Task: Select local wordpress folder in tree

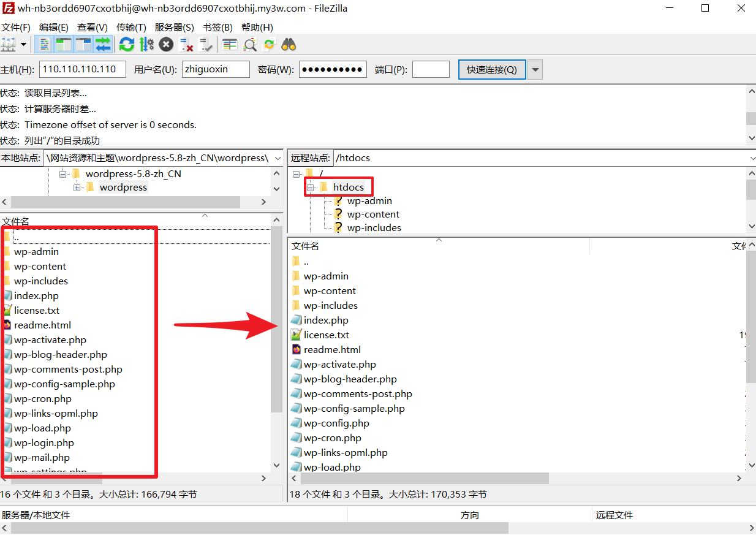Action: point(123,188)
